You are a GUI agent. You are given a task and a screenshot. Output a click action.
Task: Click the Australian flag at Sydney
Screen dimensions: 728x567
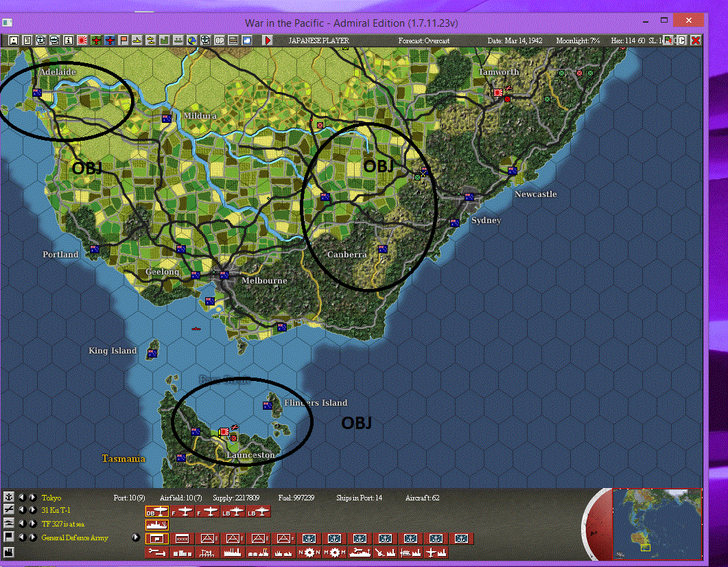point(469,197)
